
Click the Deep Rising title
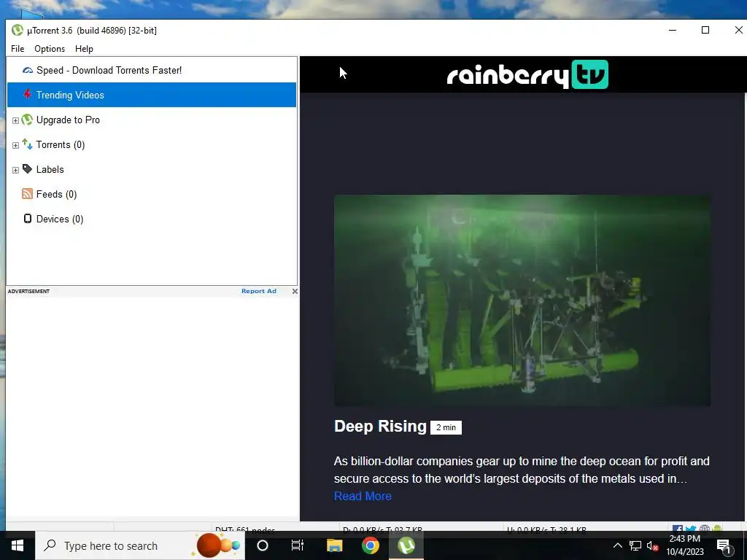[x=380, y=426]
